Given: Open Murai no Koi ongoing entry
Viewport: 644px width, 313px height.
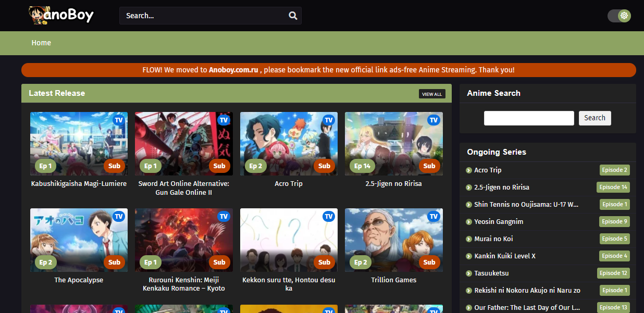Looking at the screenshot, I should point(493,239).
